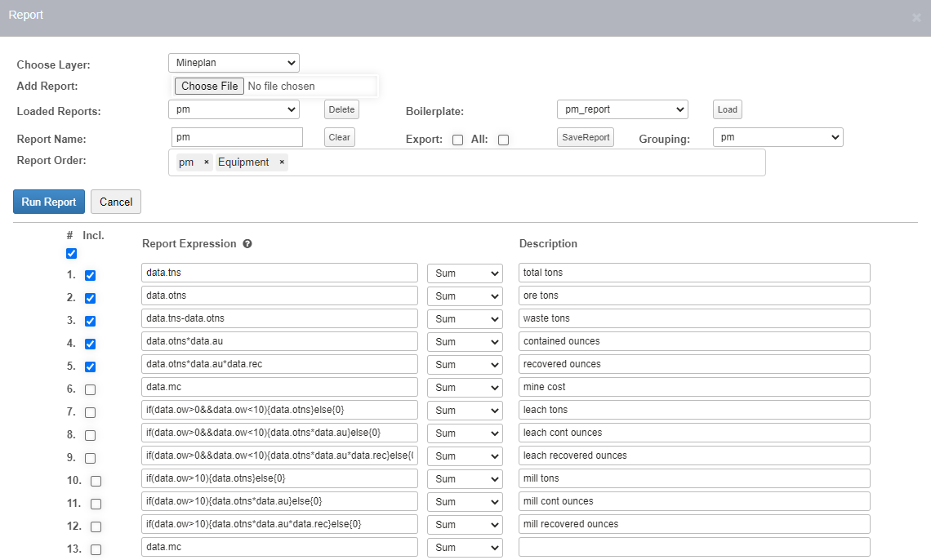Open the Report Expression help icon
The width and height of the screenshot is (931, 560).
247,243
